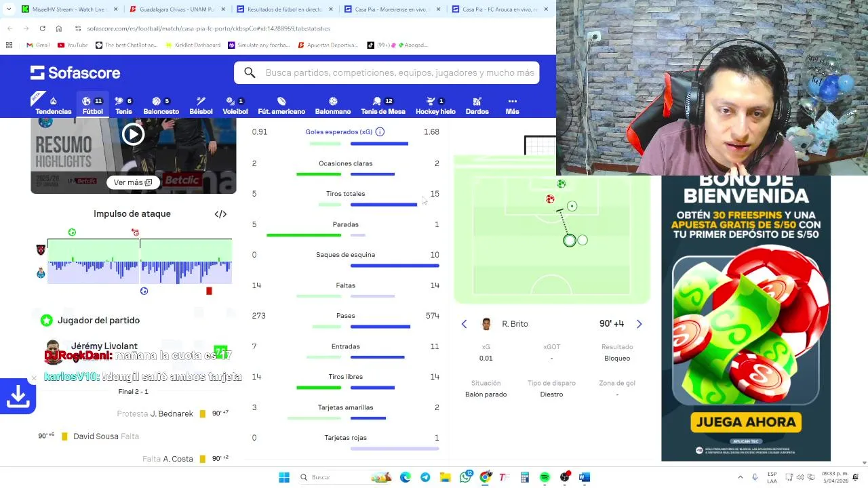The height and width of the screenshot is (488, 868).
Task: Open the KickBot Dashboard bookmark
Action: point(193,45)
